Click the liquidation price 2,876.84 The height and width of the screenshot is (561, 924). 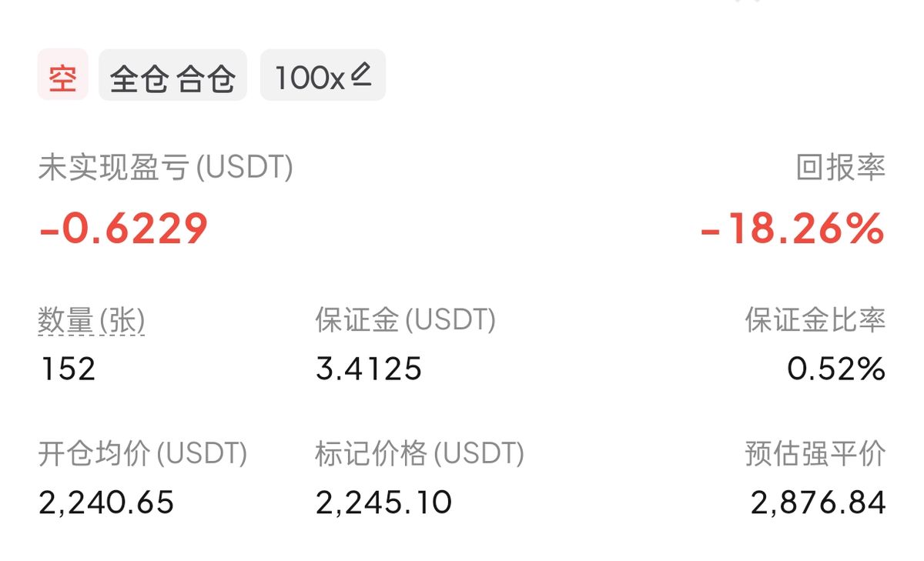tap(818, 503)
